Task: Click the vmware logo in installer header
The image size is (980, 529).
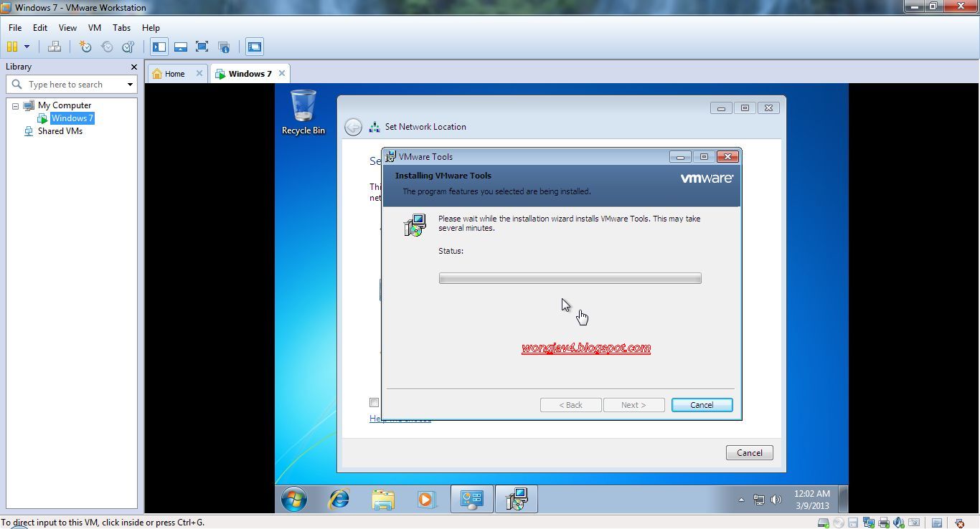Action: tap(707, 178)
